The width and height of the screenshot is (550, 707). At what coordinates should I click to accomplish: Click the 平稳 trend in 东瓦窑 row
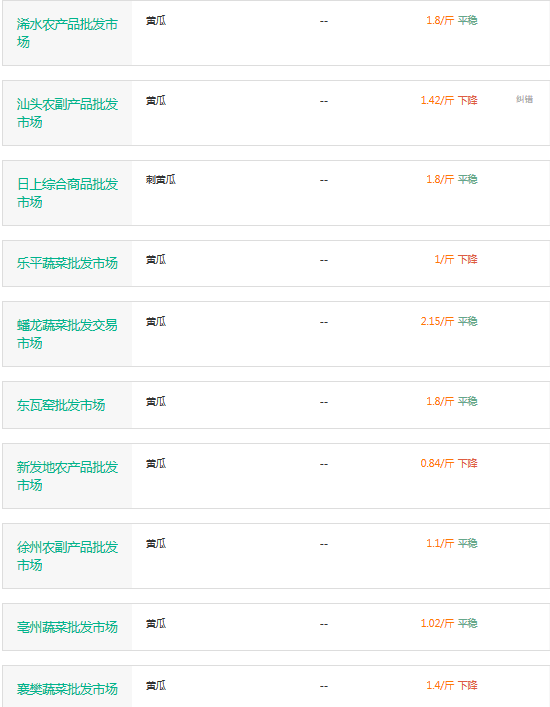click(x=468, y=401)
